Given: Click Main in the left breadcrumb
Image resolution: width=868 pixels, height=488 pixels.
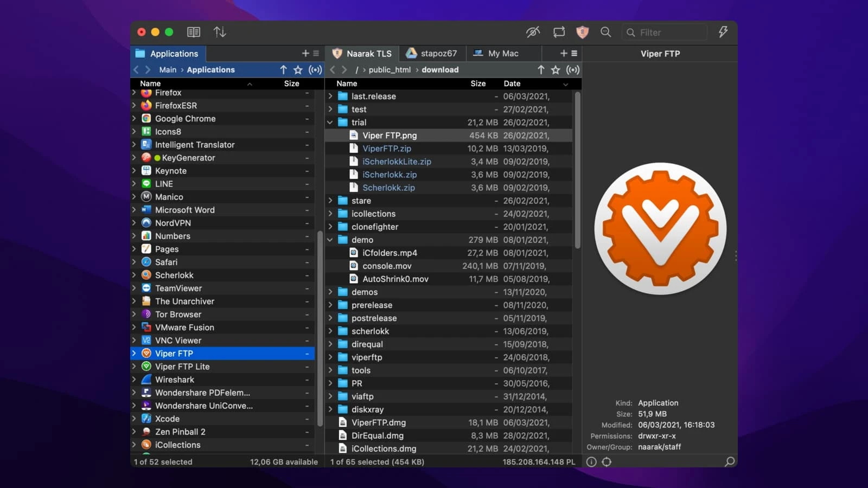Looking at the screenshot, I should click(168, 70).
